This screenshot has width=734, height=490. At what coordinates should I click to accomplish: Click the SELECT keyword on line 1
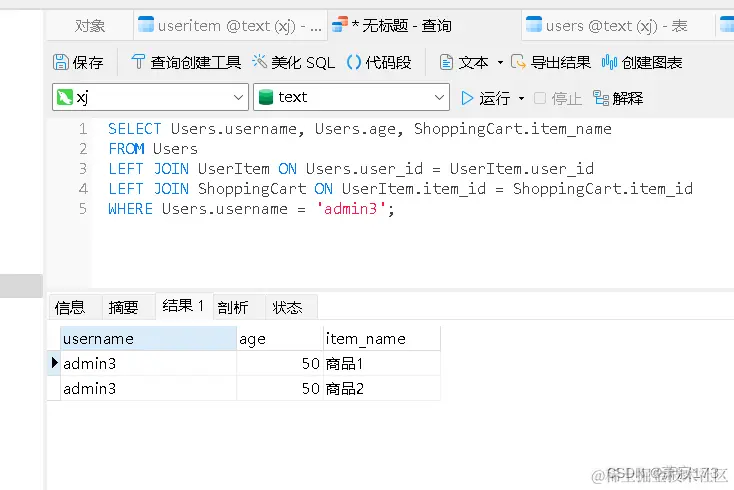(x=134, y=129)
